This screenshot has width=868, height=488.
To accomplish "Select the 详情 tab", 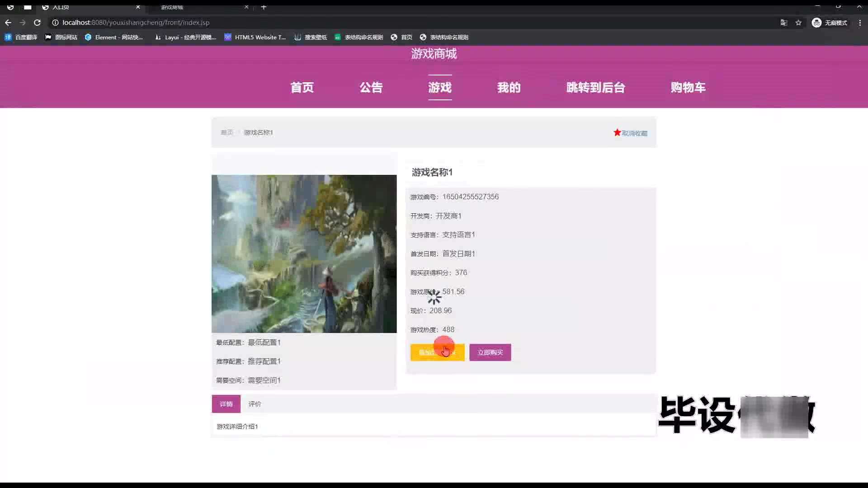I will pos(226,404).
